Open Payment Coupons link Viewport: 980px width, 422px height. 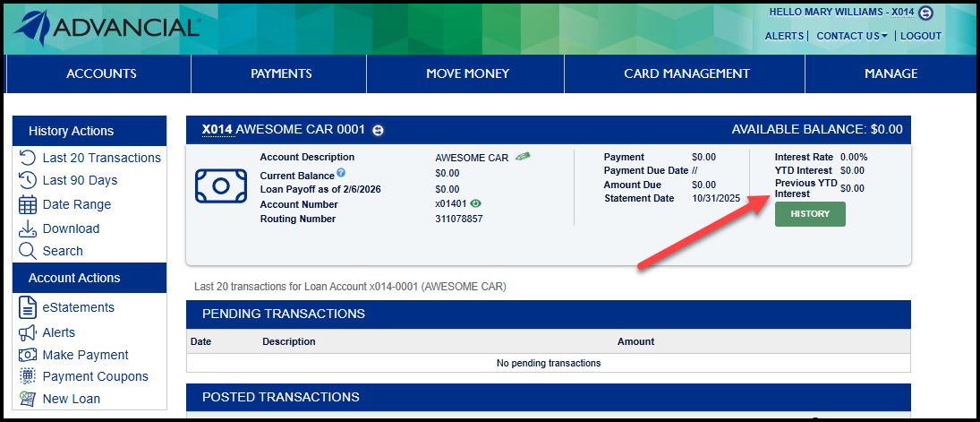pos(96,376)
